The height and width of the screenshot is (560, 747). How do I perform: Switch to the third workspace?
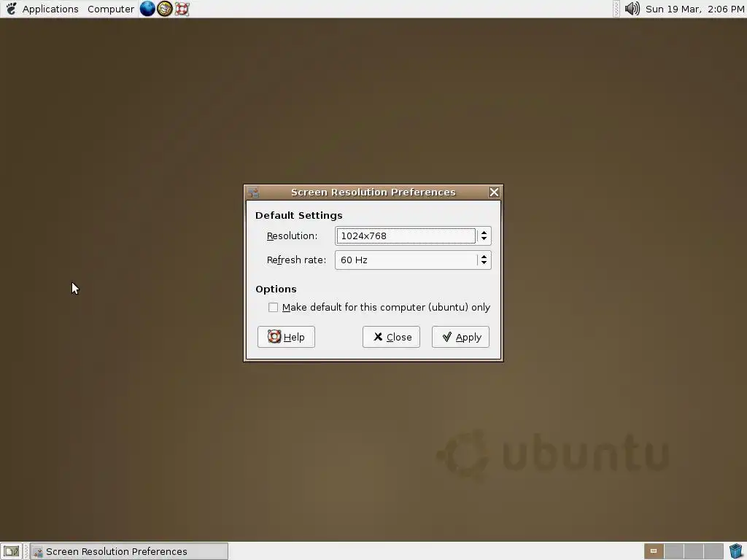click(694, 551)
